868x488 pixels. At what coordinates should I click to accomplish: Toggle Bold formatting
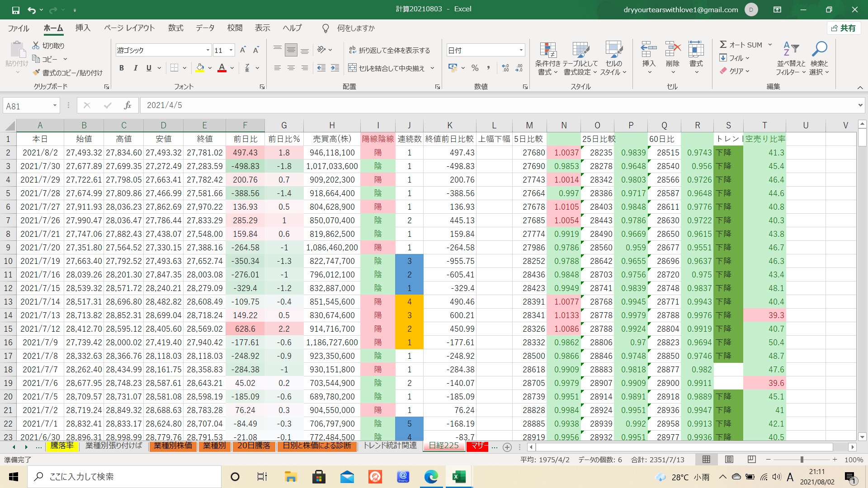coord(121,68)
